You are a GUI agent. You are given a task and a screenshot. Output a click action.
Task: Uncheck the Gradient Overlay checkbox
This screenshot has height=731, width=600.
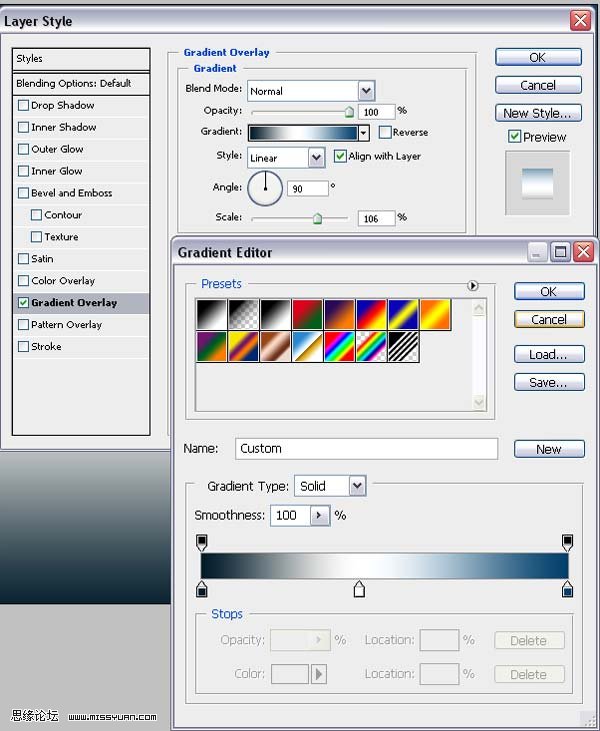(23, 303)
